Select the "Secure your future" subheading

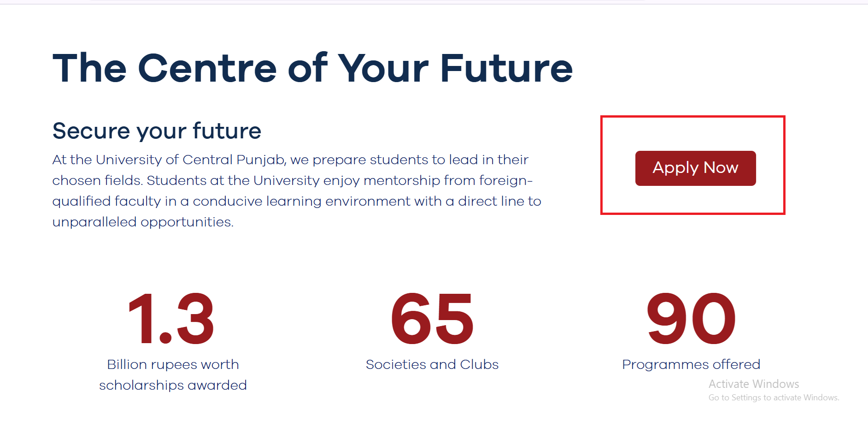[x=157, y=131]
